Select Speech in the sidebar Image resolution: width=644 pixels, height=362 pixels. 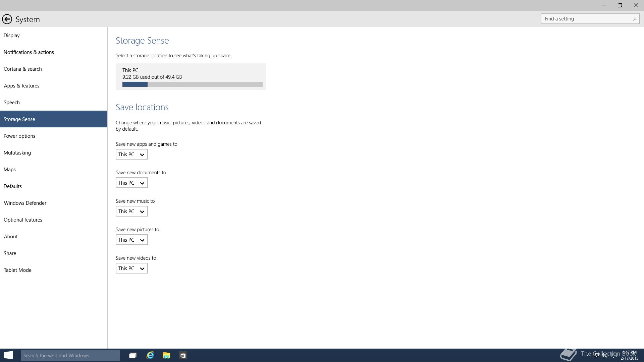(54, 102)
